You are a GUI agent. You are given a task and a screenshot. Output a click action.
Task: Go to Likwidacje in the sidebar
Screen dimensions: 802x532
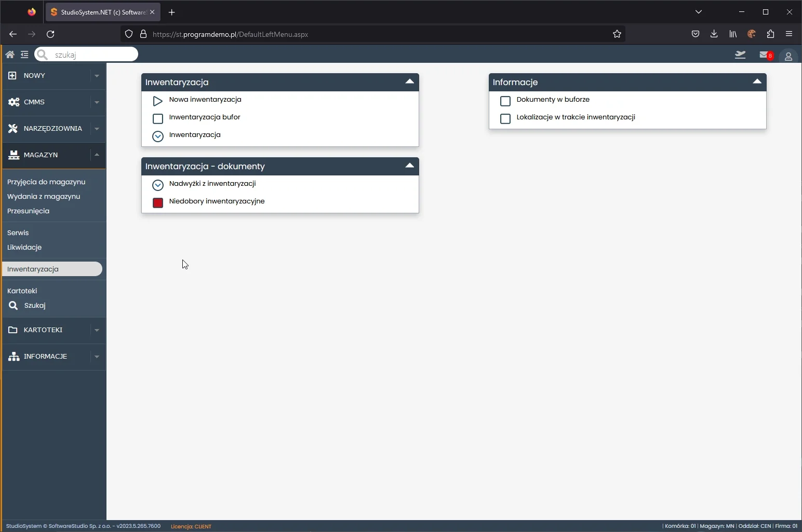pos(24,248)
